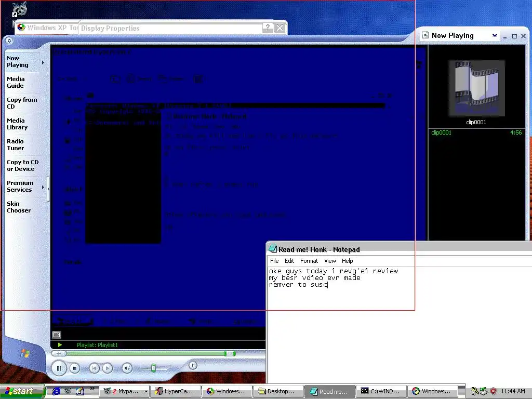Screen dimensions: 532x399
Task: Click the Display Properties help button
Action: (268, 28)
